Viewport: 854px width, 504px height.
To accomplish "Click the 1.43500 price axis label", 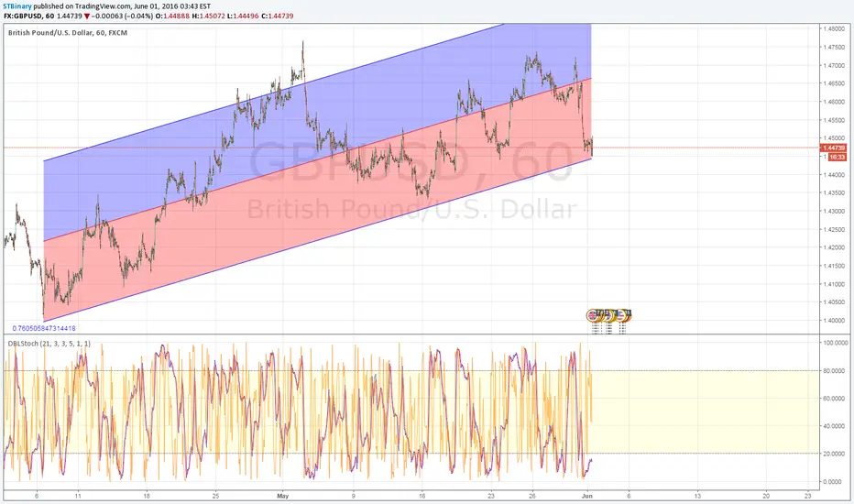I will tap(834, 192).
